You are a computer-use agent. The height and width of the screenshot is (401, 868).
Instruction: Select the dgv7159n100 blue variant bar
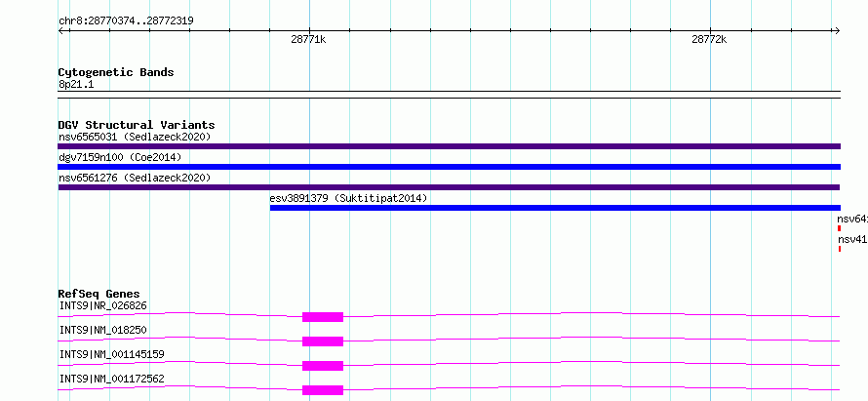tap(449, 167)
